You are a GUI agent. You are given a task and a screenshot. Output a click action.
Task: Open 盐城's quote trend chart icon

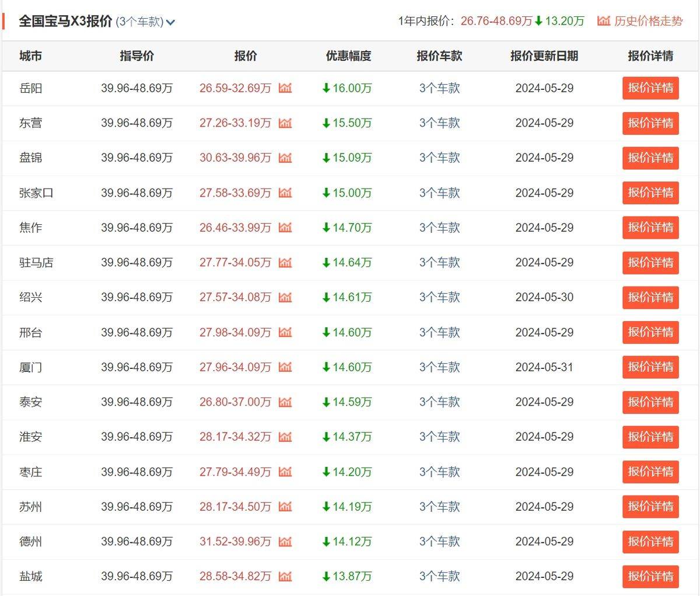point(285,576)
